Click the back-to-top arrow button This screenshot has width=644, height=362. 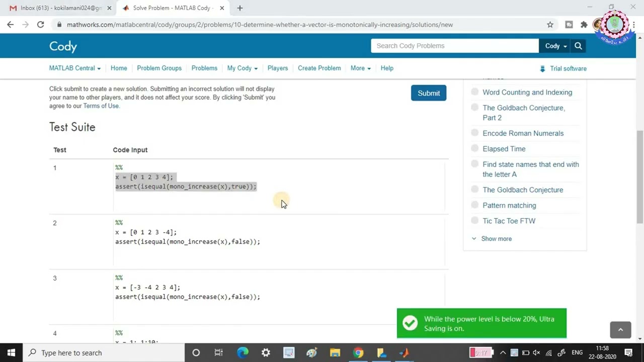click(620, 330)
